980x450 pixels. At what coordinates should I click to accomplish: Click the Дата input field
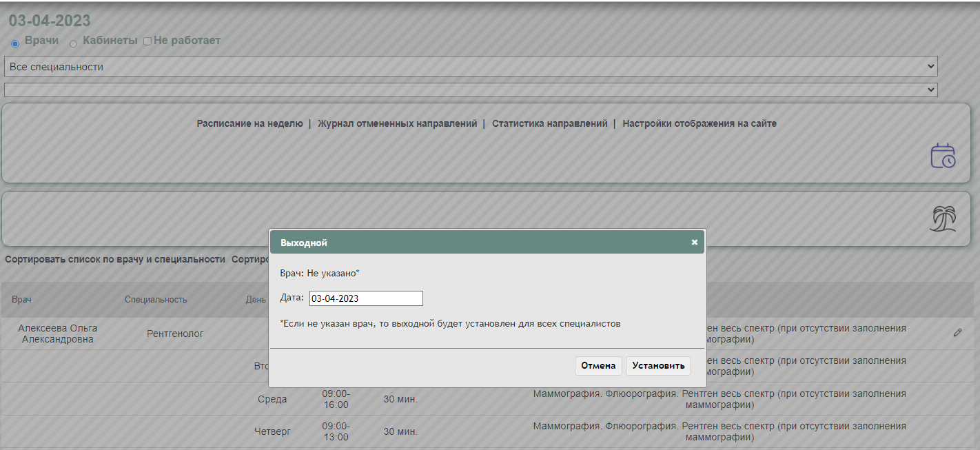pos(365,298)
